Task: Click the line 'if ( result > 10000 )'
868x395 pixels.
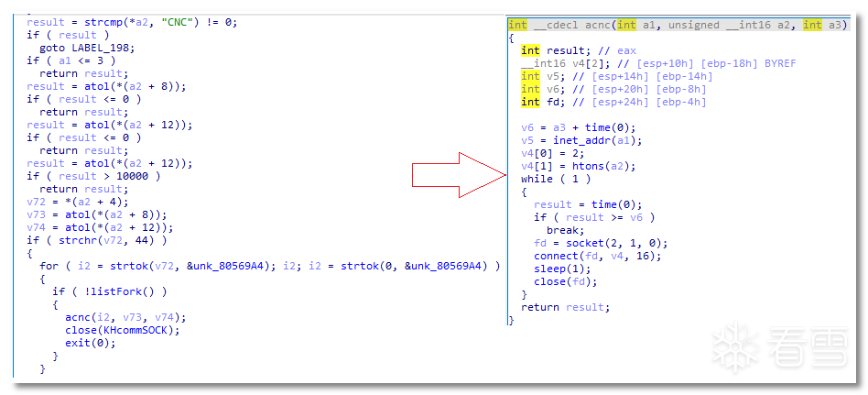Action: click(x=93, y=176)
